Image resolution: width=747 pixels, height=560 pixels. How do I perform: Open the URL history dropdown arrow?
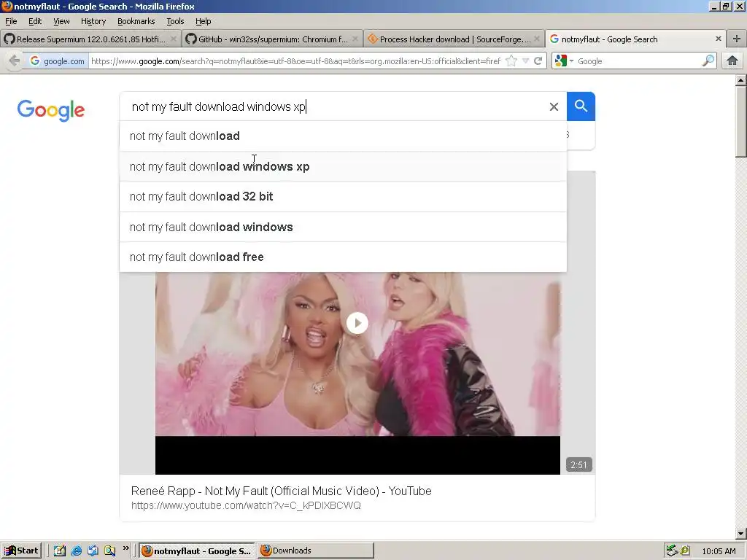[x=525, y=61]
